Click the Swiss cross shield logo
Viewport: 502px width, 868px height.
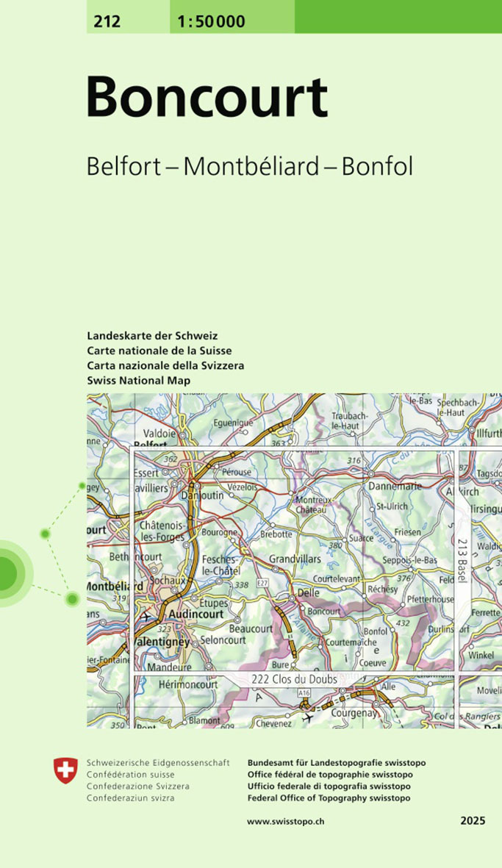coord(65,771)
